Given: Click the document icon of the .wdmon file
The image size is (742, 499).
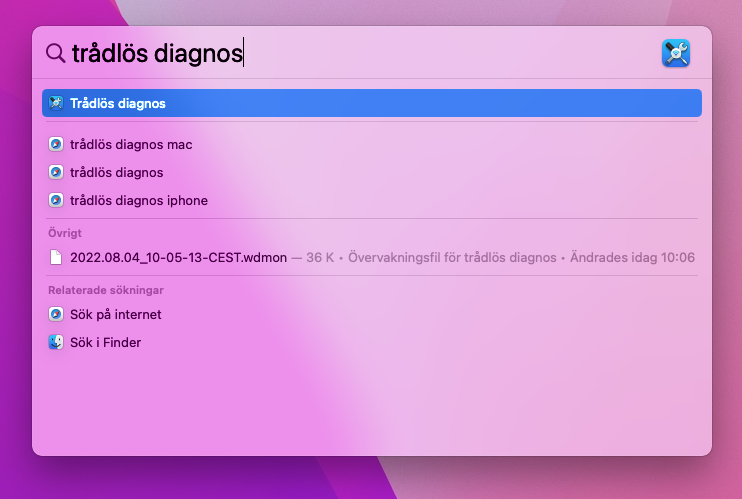Looking at the screenshot, I should click(56, 257).
